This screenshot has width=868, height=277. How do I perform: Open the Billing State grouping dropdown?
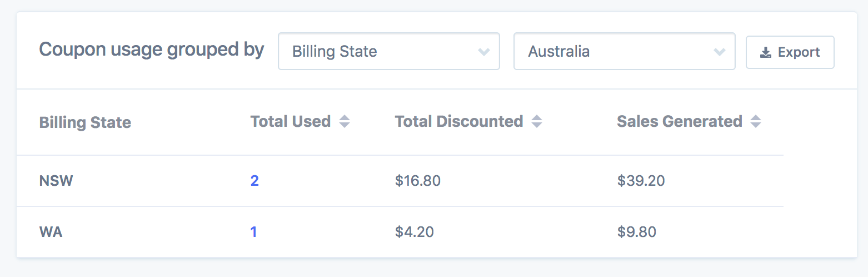[x=388, y=52]
